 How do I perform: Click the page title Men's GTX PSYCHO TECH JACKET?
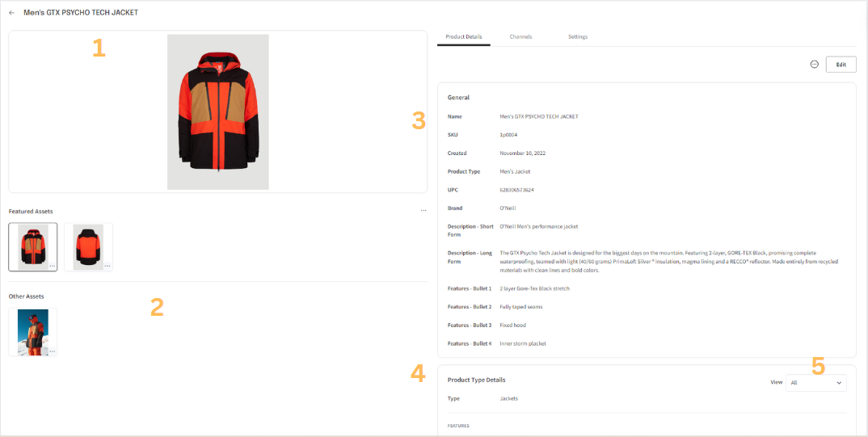click(81, 13)
